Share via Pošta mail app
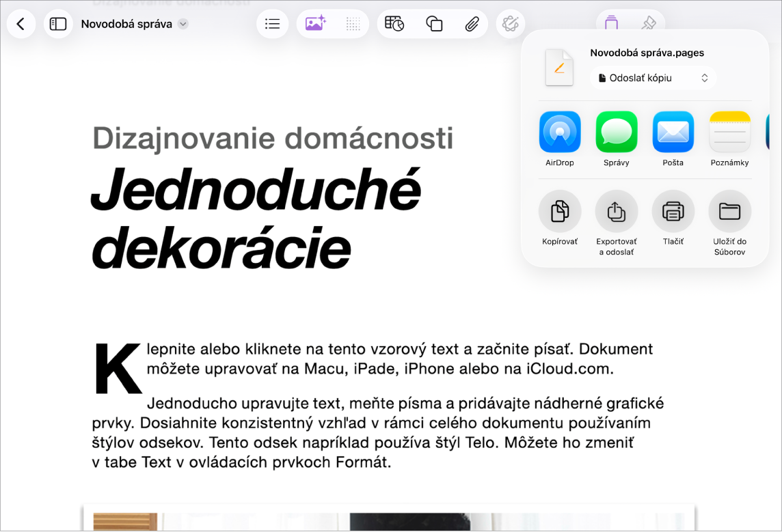The width and height of the screenshot is (782, 532). tap(673, 139)
